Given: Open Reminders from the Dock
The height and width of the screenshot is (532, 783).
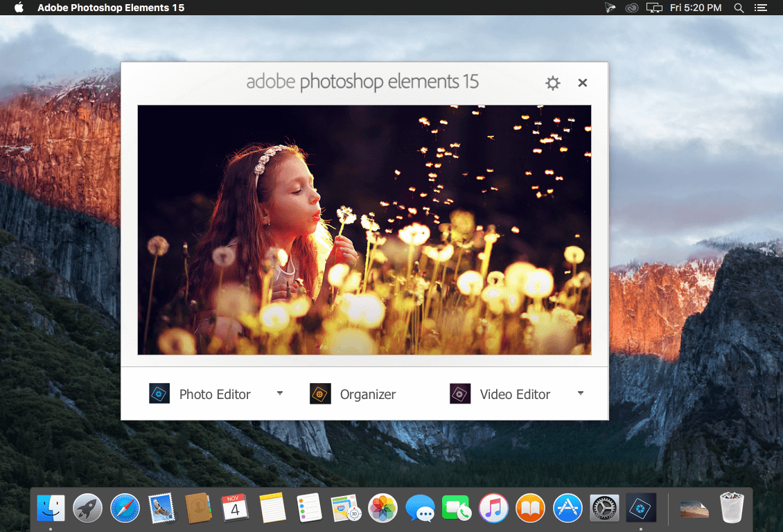Looking at the screenshot, I should point(309,508).
